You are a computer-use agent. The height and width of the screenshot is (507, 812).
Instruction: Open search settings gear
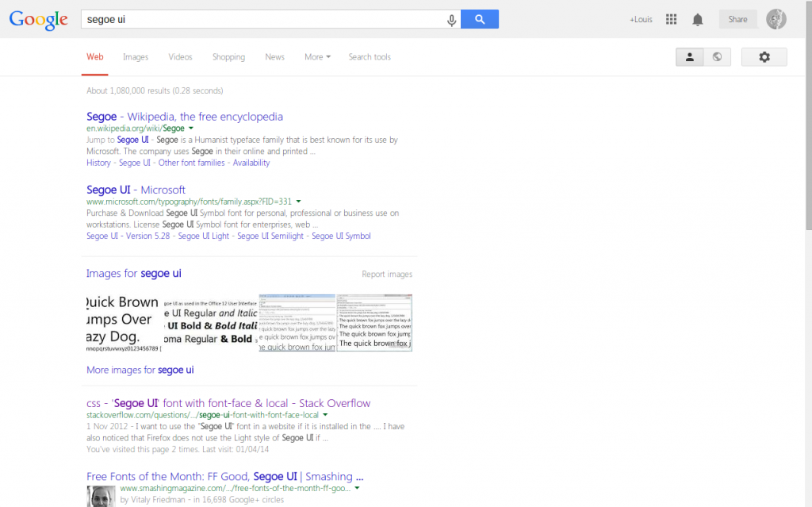[764, 57]
